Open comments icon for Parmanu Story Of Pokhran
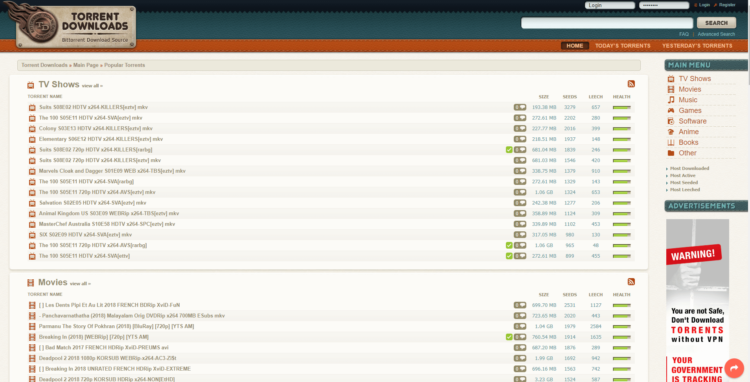The height and width of the screenshot is (382, 750). point(520,327)
